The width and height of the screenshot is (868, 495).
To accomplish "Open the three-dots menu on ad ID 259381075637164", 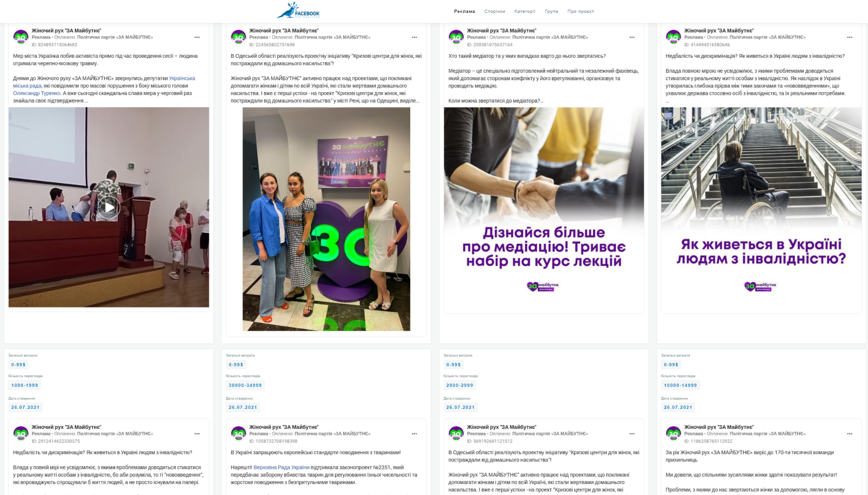I will 632,37.
